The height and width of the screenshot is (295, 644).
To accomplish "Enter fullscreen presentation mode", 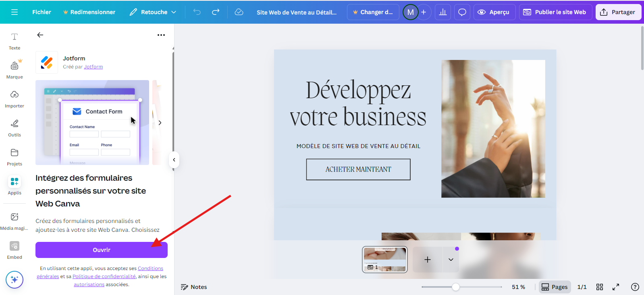I will [x=616, y=287].
